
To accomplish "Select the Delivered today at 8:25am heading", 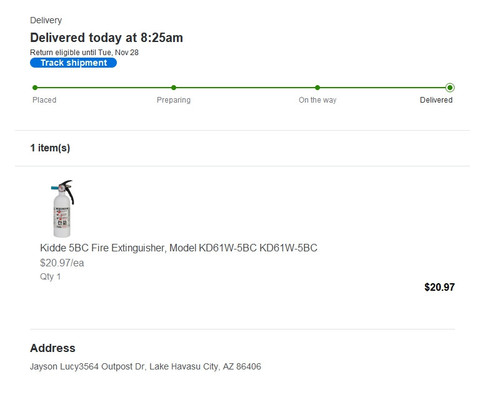I will click(107, 38).
